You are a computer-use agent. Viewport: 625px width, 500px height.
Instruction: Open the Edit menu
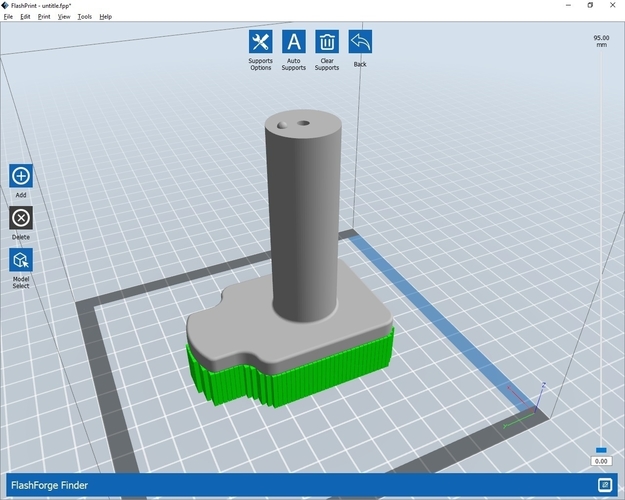tap(25, 17)
